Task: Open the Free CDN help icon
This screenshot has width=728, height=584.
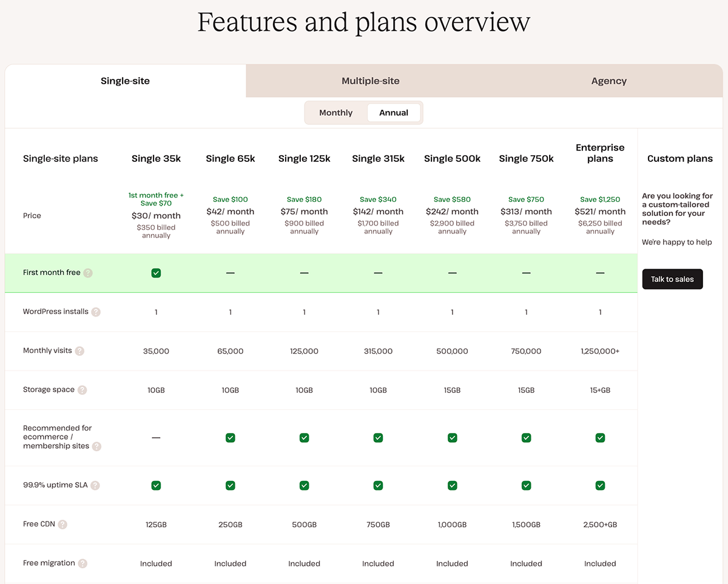Action: coord(62,525)
